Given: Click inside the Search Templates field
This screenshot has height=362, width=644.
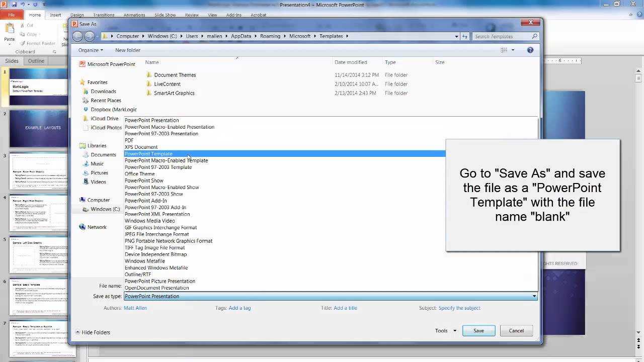Looking at the screenshot, I should (x=503, y=36).
